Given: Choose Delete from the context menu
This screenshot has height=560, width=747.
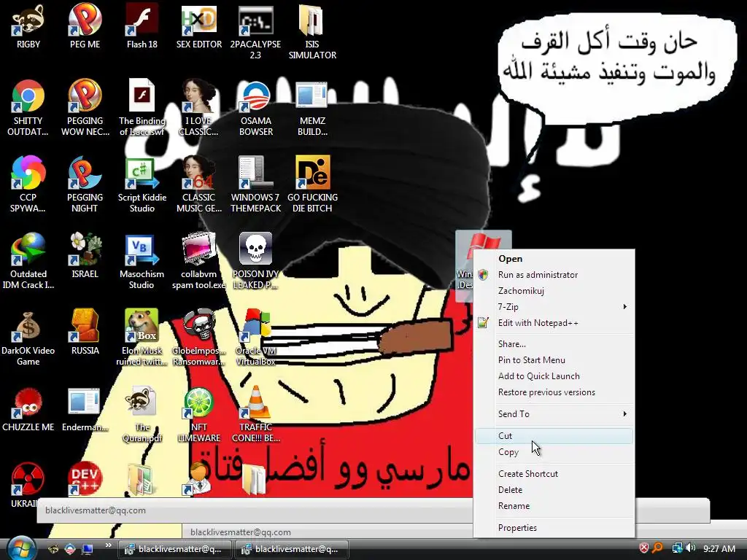Looking at the screenshot, I should (x=554, y=489).
